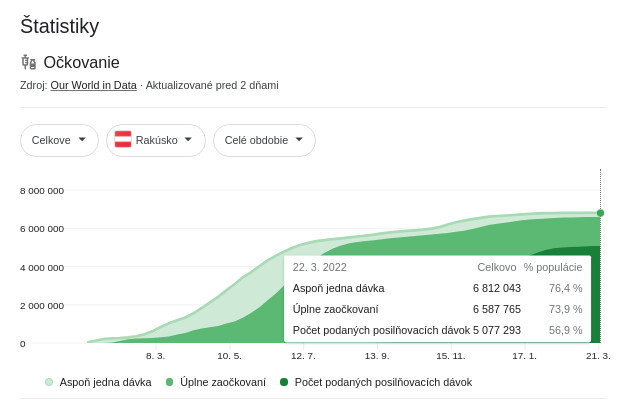
Task: Click the arrow icon next to Rakúsko
Action: 188,140
